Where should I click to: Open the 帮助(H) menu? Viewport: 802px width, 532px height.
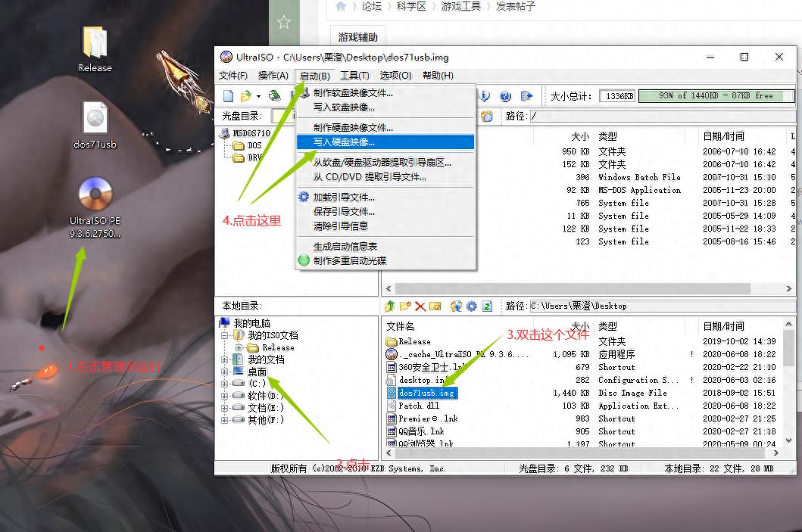[x=438, y=76]
